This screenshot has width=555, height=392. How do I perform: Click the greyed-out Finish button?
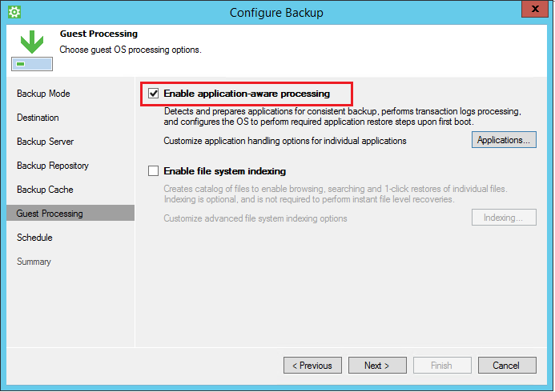(441, 366)
